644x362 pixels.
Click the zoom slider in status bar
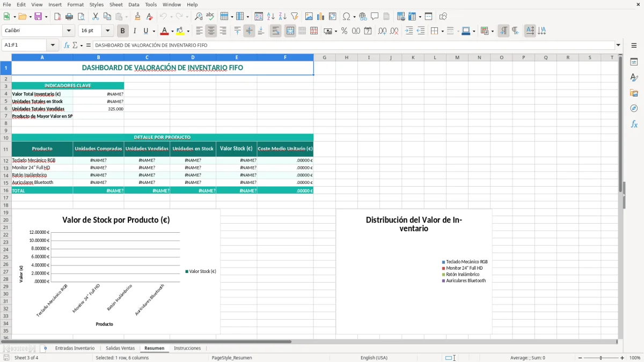pos(601,358)
